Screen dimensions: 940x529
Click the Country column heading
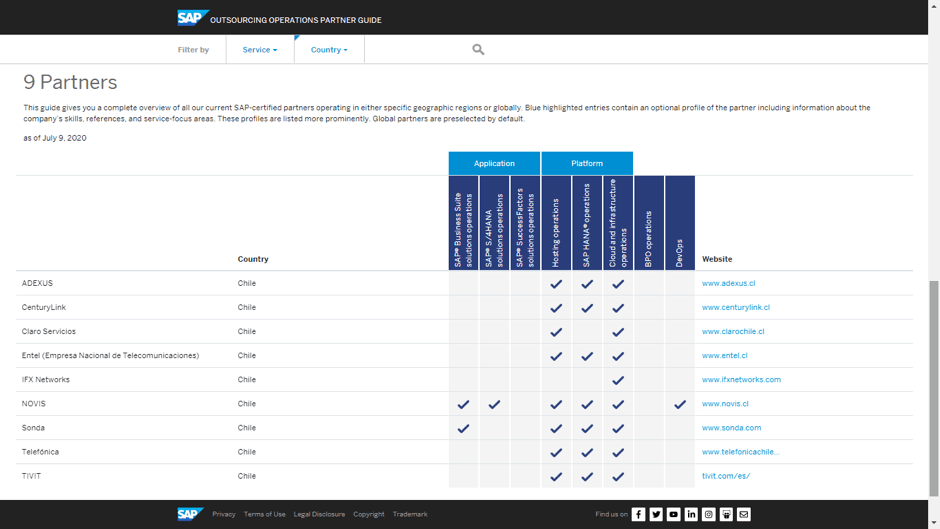tap(253, 259)
